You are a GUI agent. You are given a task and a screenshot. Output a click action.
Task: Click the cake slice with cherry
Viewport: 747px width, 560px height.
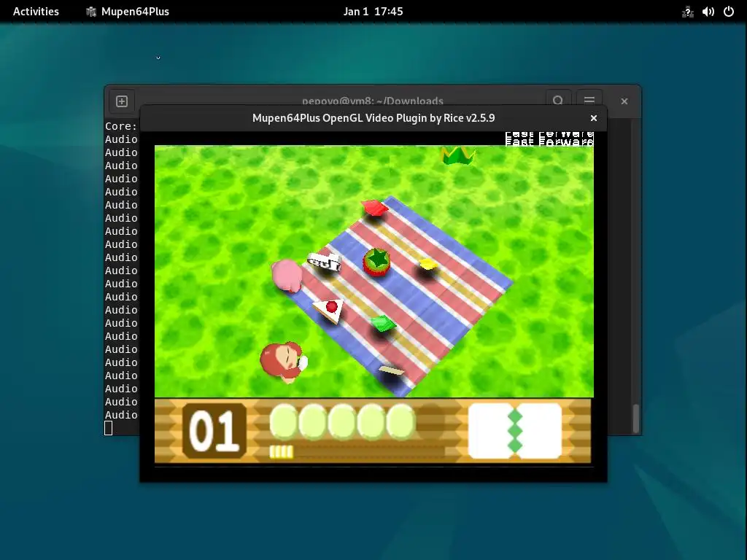[329, 311]
